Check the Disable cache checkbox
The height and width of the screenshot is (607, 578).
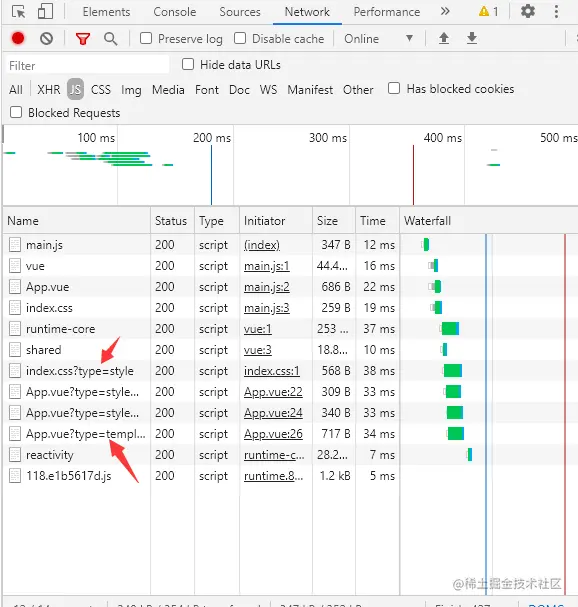[x=240, y=38]
